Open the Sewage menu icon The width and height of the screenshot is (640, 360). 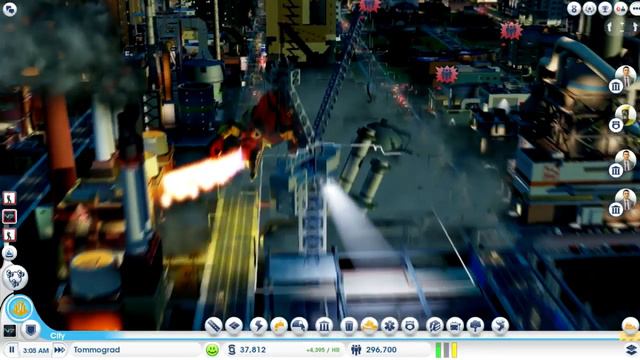click(x=299, y=326)
